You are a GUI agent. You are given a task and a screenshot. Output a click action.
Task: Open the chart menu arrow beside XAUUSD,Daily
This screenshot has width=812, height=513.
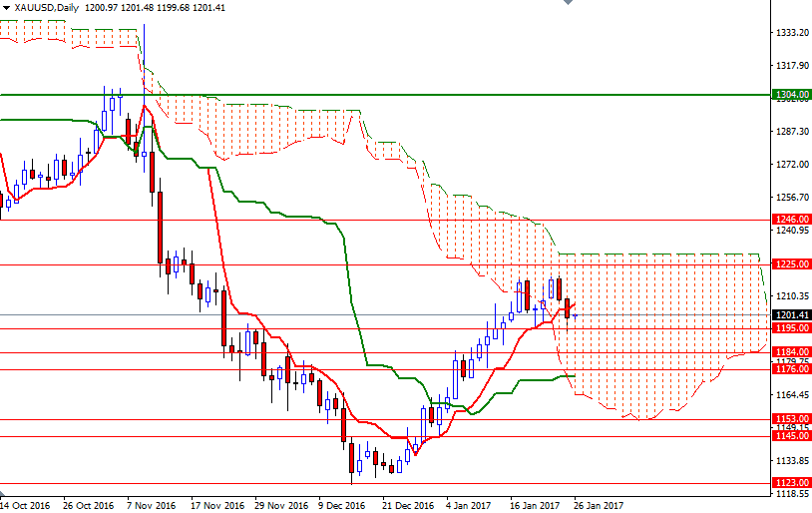pyautogui.click(x=6, y=8)
